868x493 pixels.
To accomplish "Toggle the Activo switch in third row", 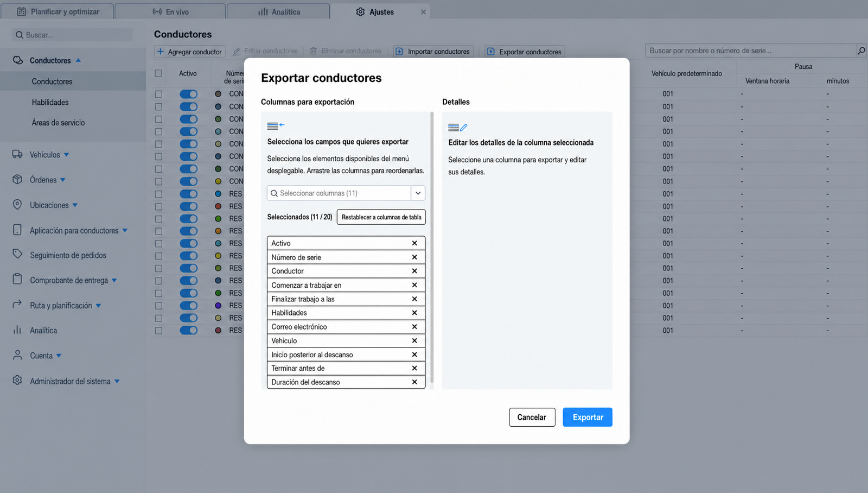I will click(189, 119).
